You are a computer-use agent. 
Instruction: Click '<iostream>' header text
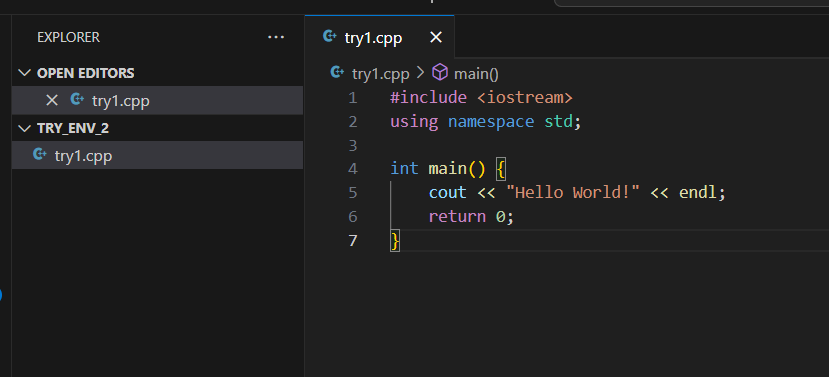(x=525, y=98)
